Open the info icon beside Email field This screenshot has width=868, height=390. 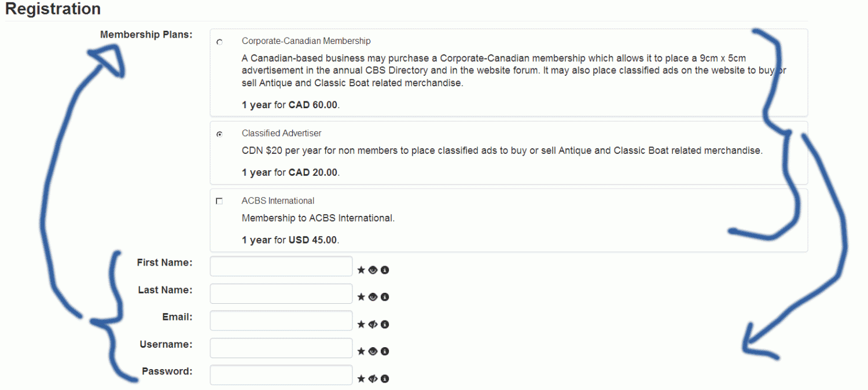(x=385, y=324)
